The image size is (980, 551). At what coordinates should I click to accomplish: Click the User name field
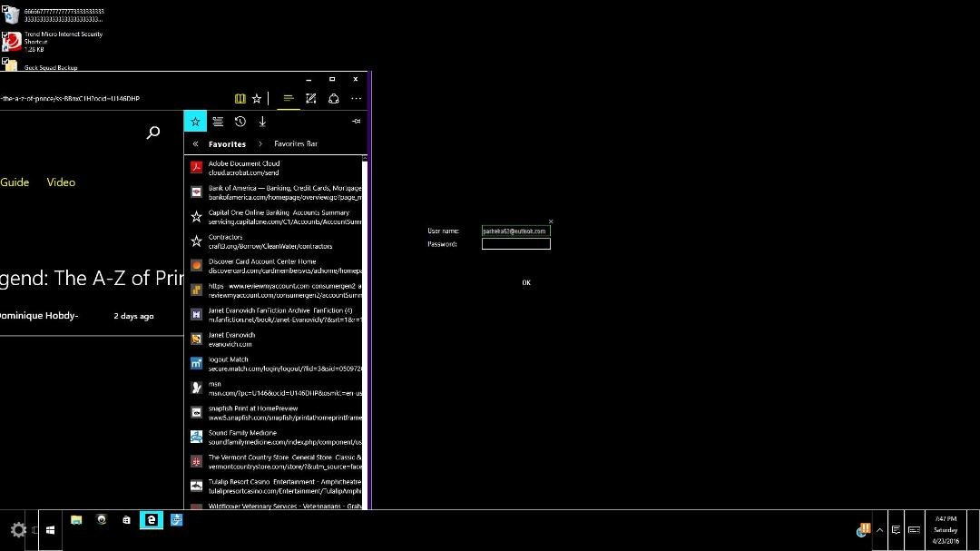point(516,231)
